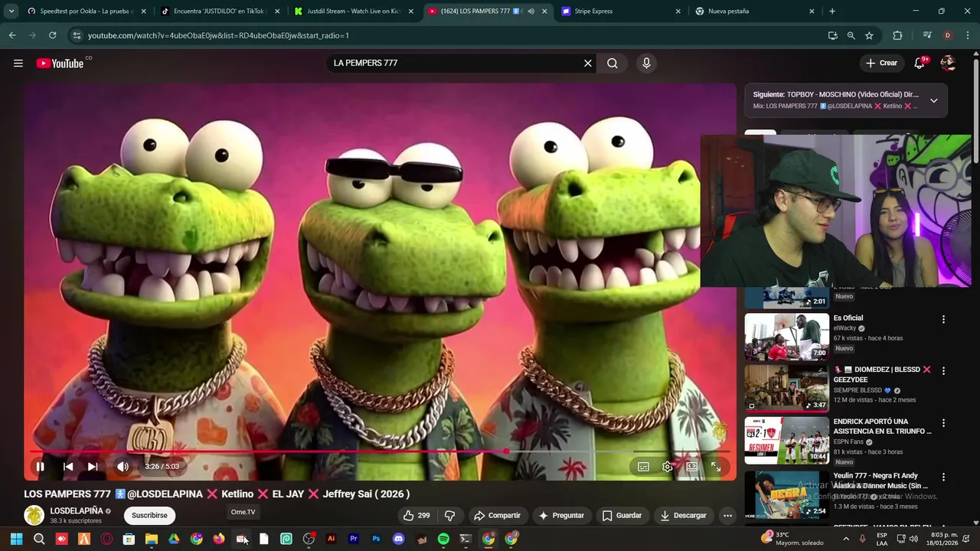The height and width of the screenshot is (551, 980).
Task: Dislike the video with thumbs down
Action: pyautogui.click(x=450, y=516)
